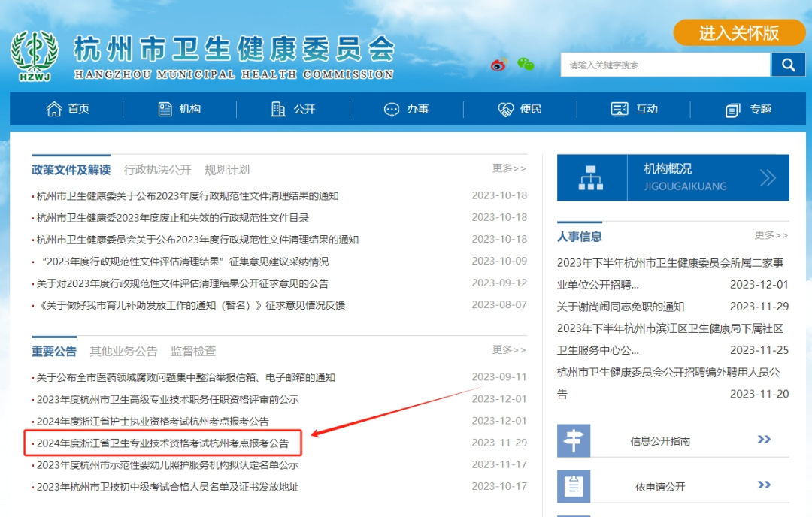This screenshot has width=812, height=517.
Task: Switch to the 其他业务公告 tab
Action: 123,352
